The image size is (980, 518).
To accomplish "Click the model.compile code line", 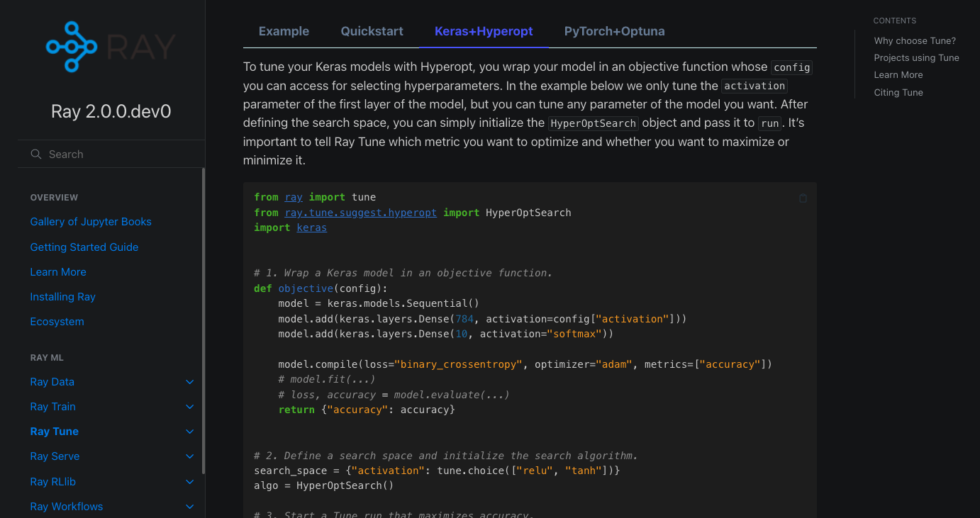I will point(525,364).
